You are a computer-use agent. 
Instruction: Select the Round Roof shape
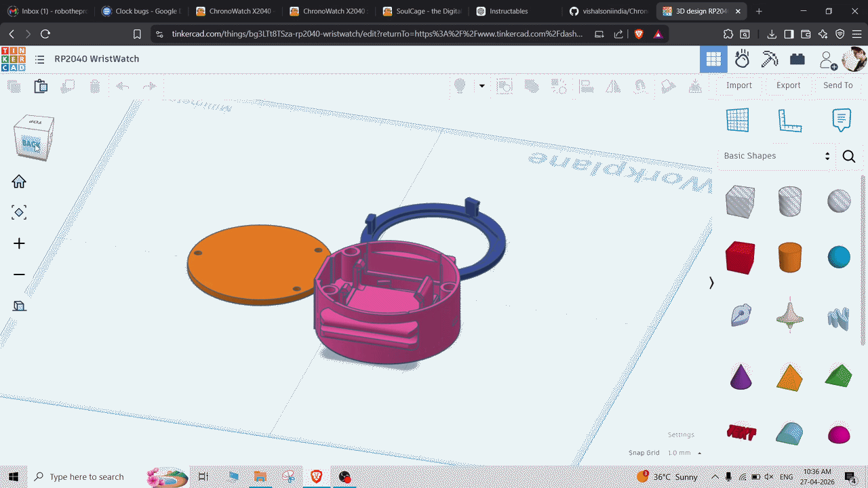tap(790, 434)
